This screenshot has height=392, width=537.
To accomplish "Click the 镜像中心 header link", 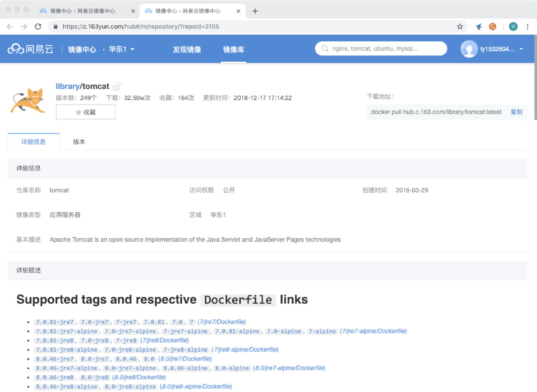I will tap(82, 49).
